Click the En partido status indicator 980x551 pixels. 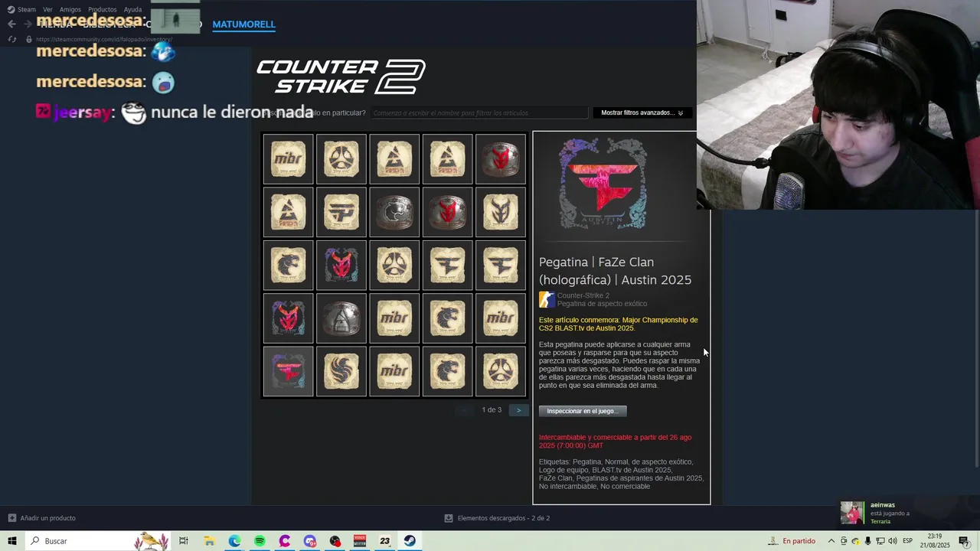(x=792, y=541)
